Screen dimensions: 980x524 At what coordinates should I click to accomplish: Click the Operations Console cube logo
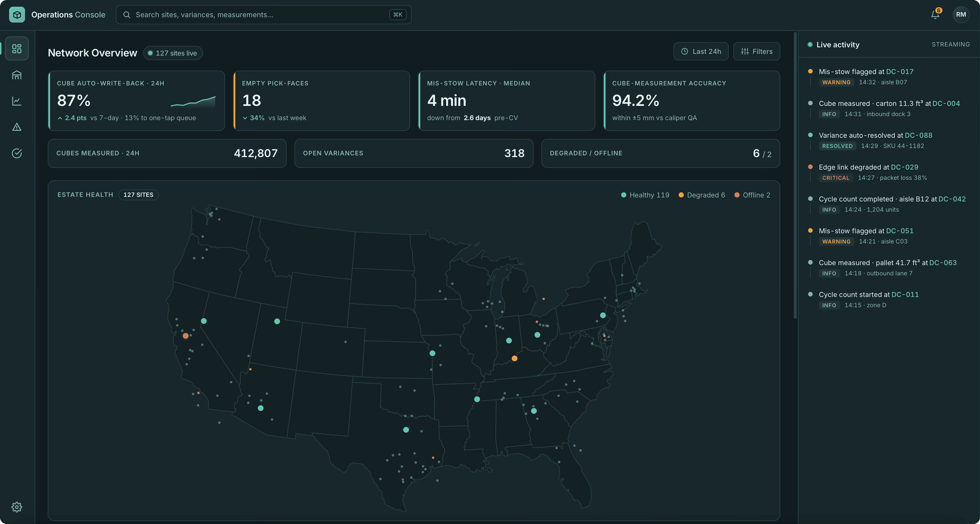tap(17, 14)
